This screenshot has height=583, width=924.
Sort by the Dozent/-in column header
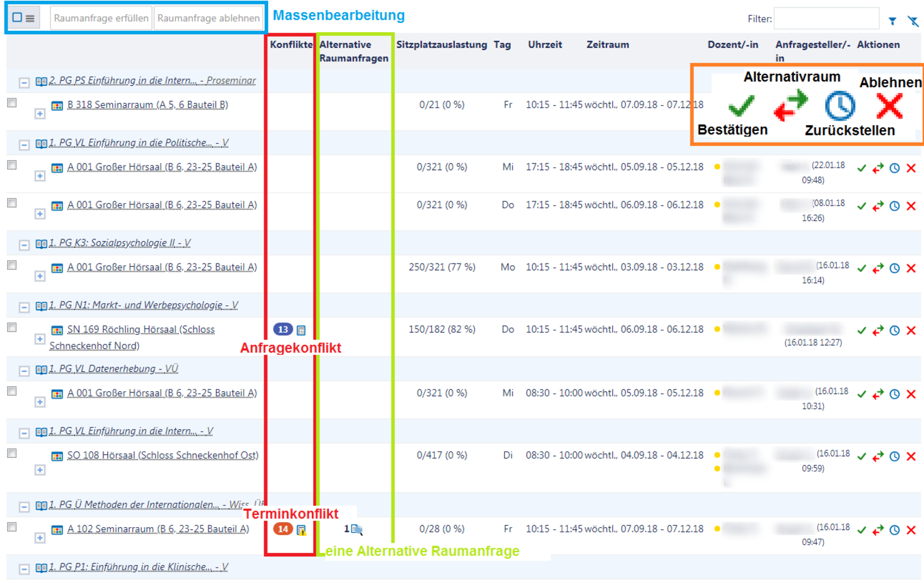733,44
